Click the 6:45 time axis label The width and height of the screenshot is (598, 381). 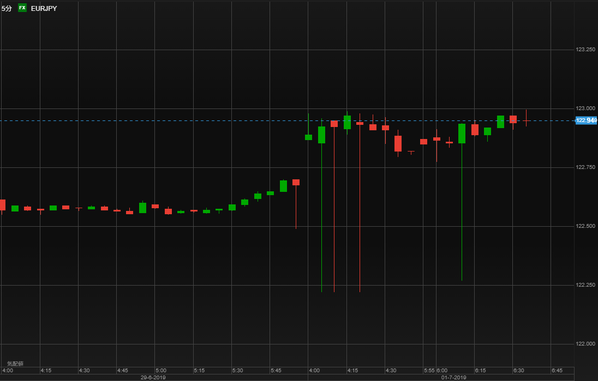557,371
